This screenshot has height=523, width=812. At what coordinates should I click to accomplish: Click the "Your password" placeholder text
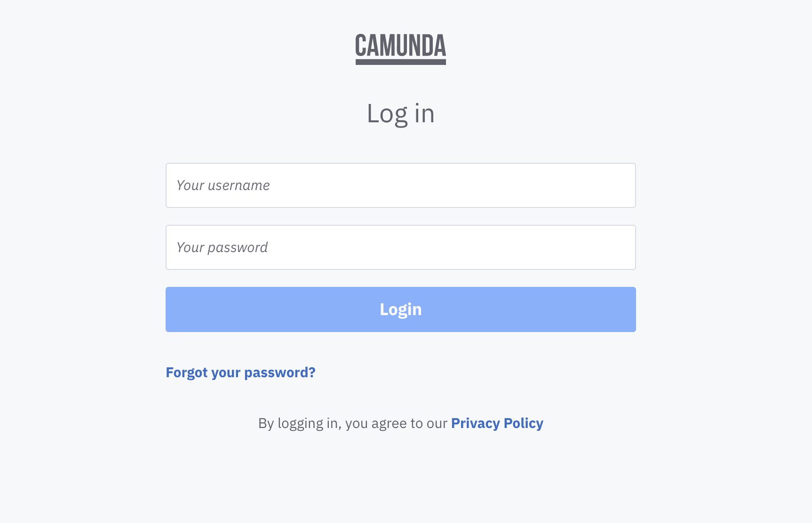tap(222, 247)
